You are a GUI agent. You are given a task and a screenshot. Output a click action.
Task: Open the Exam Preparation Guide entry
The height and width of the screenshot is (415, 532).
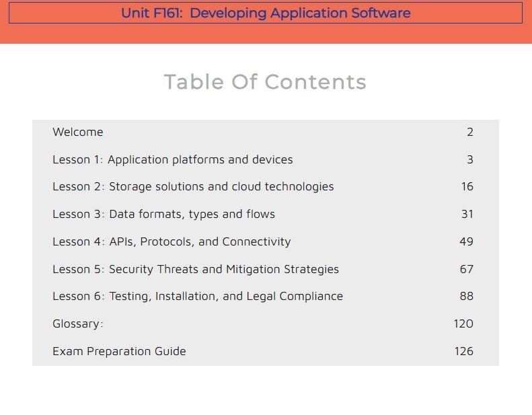tap(119, 351)
